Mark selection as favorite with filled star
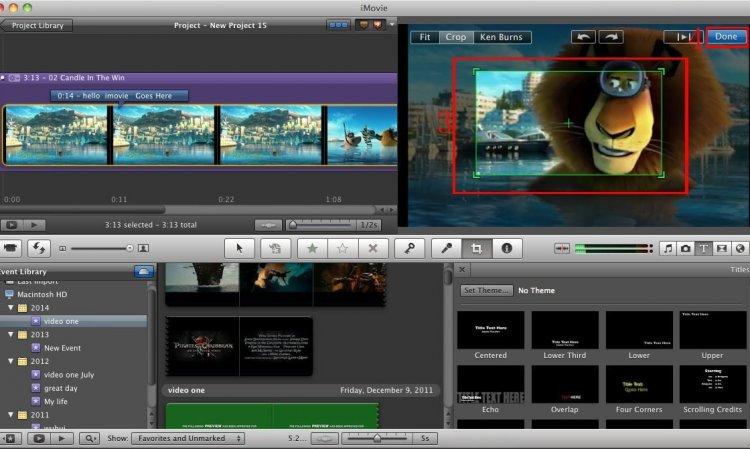The height and width of the screenshot is (449, 750). [312, 248]
